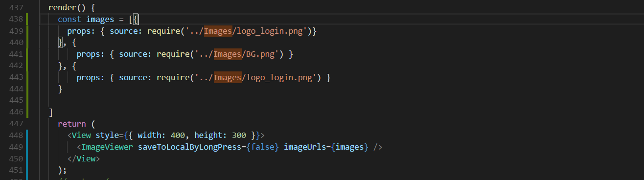Click the 'imageUrls' prop on line 449

(x=305, y=147)
